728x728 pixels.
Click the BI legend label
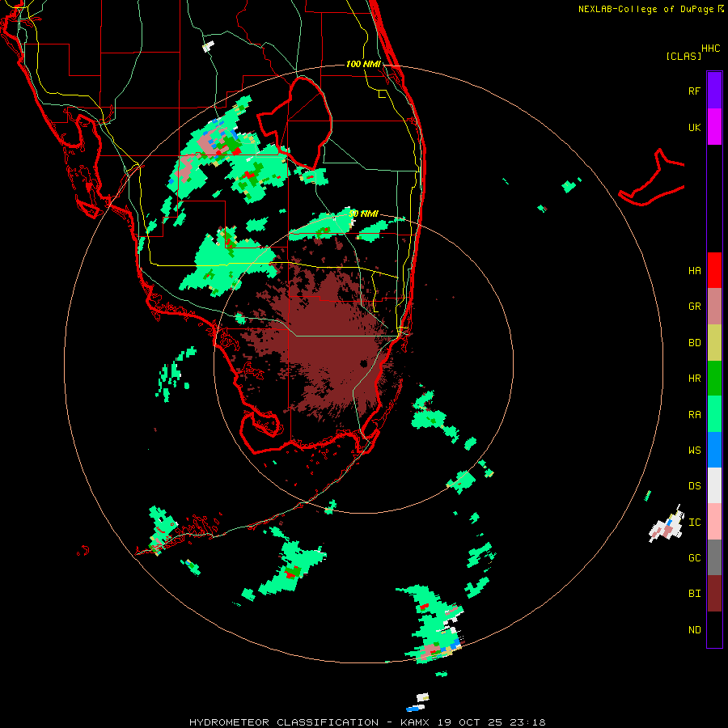pyautogui.click(x=694, y=594)
